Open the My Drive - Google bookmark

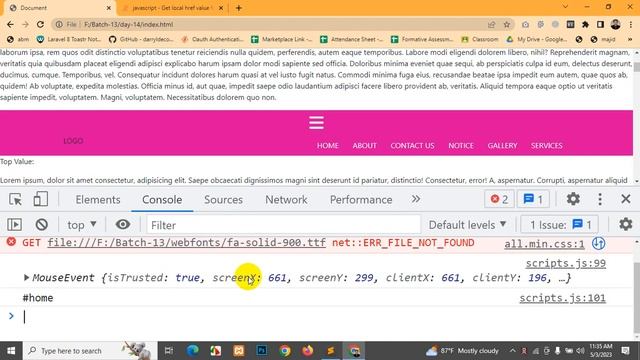(537, 39)
